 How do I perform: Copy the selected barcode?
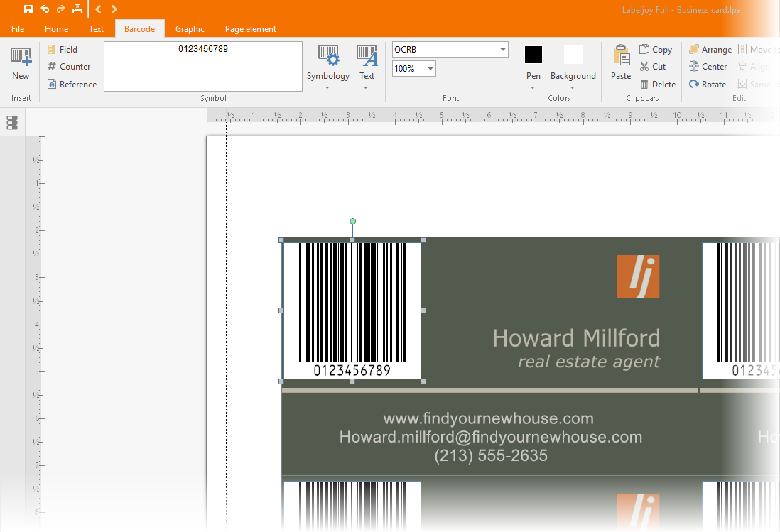point(656,49)
